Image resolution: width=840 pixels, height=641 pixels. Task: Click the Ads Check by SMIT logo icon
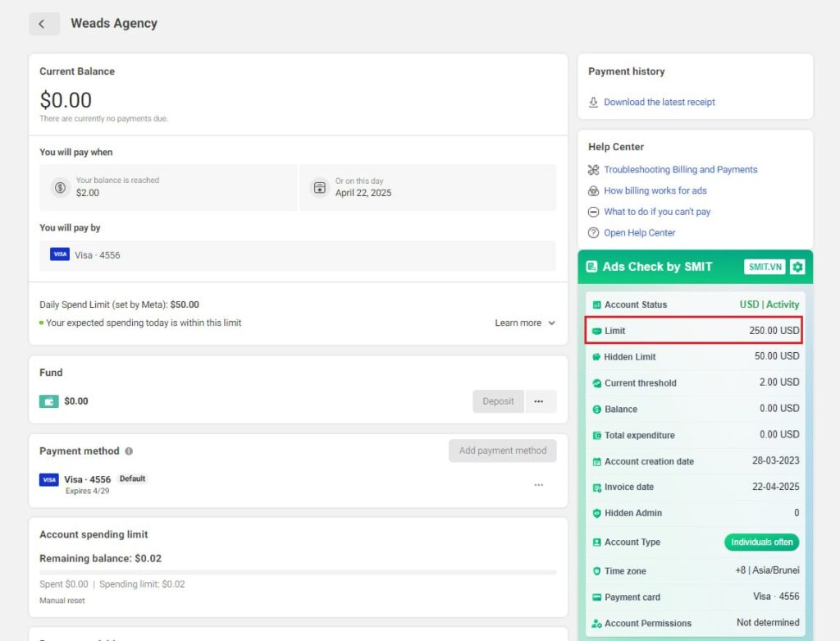pyautogui.click(x=591, y=267)
